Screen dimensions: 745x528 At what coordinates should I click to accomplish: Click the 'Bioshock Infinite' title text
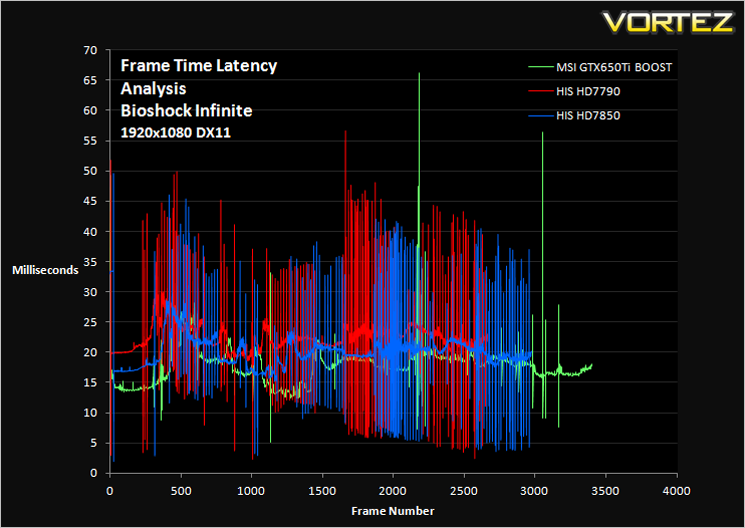pyautogui.click(x=186, y=111)
